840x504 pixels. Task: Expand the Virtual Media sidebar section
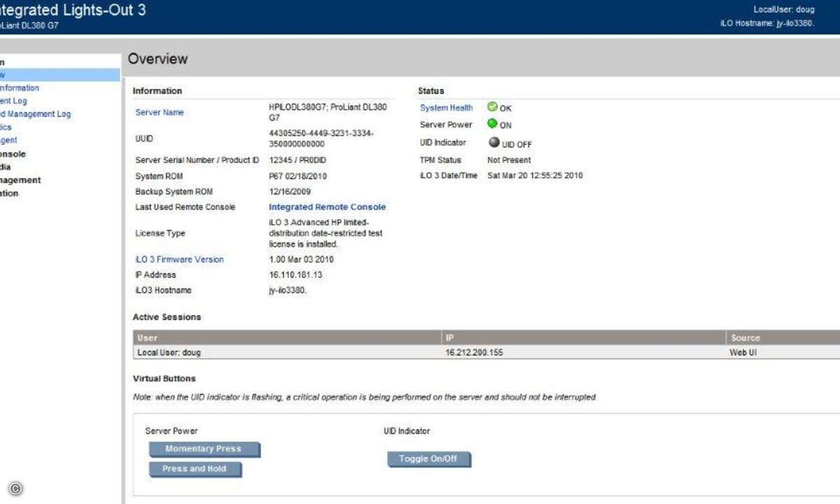pyautogui.click(x=6, y=167)
